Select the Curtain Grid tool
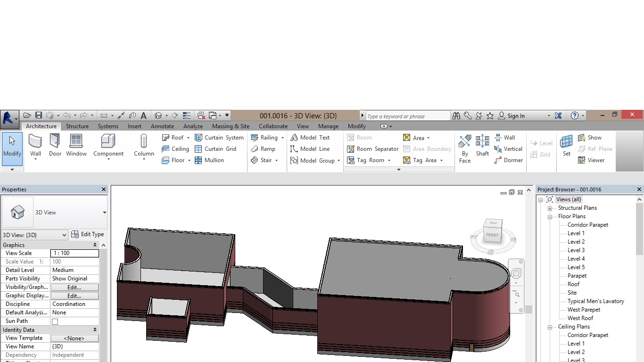644x362 pixels. tap(215, 149)
